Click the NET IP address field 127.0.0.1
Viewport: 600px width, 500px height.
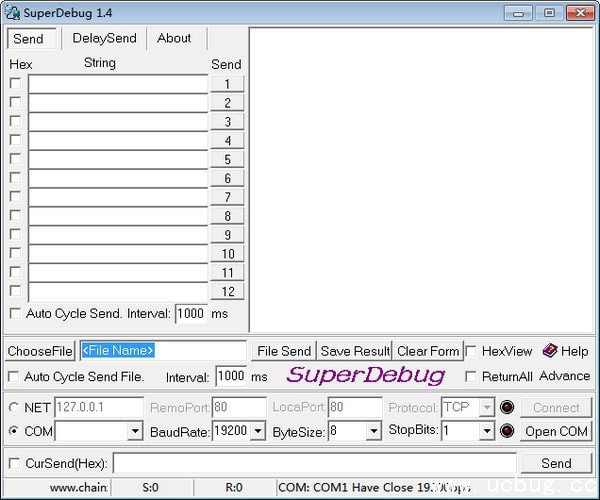coord(99,407)
